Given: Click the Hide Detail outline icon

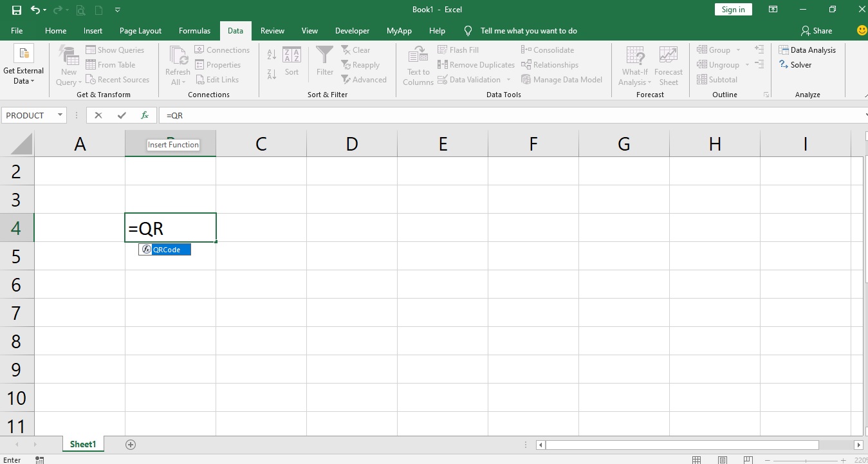Looking at the screenshot, I should pos(759,64).
